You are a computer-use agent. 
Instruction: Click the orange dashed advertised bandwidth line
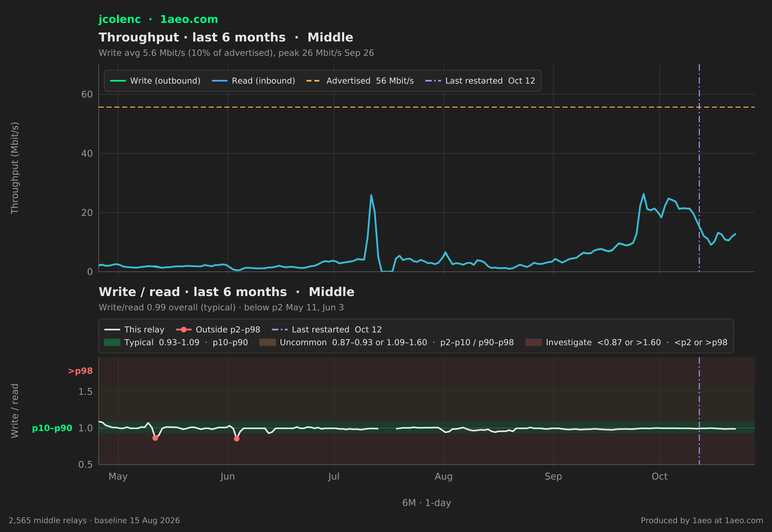pos(427,107)
